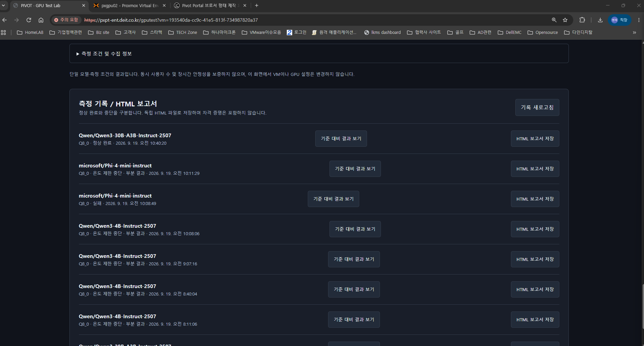Image resolution: width=644 pixels, height=346 pixels.
Task: Save HTML report for Qwen3-4B 10:08:06 record
Action: click(x=535, y=229)
